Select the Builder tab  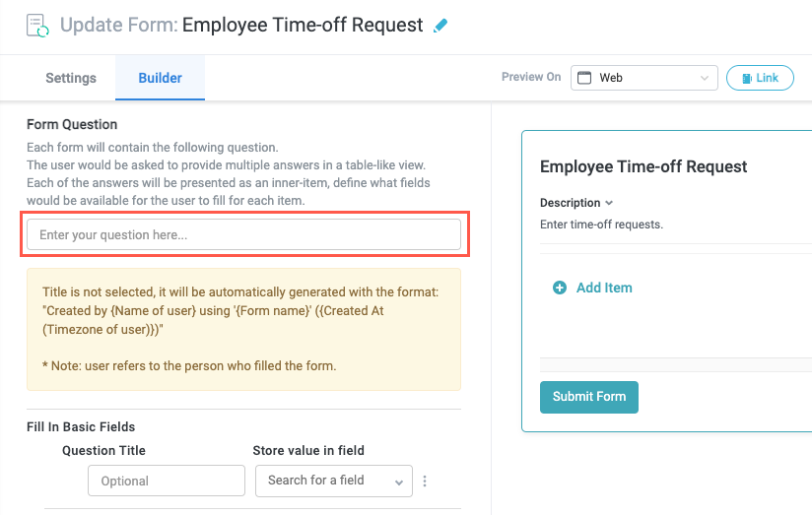click(x=160, y=78)
